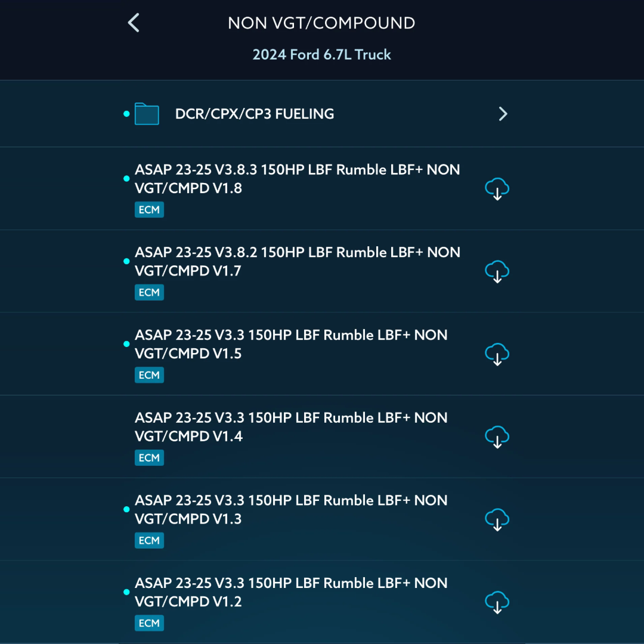
Task: Download the V3.3 VGT/CMPD V1.2 tune
Action: (x=497, y=602)
